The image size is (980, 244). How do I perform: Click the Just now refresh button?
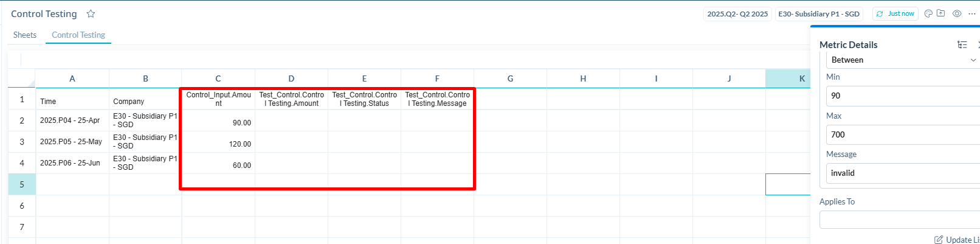click(x=895, y=13)
